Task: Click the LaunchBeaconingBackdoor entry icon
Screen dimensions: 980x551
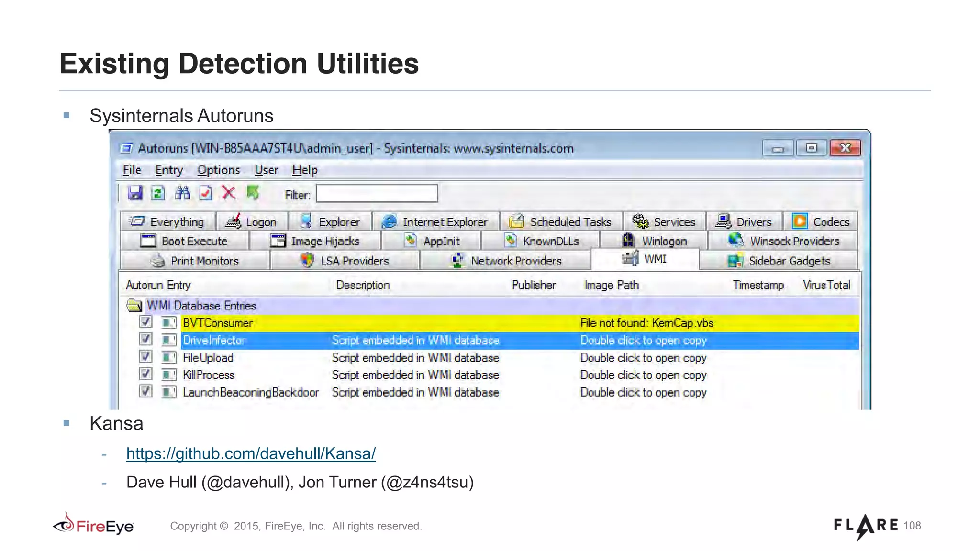Action: 168,392
